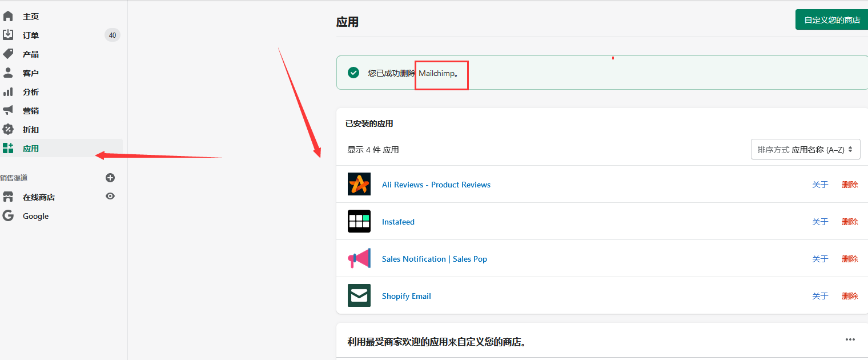Click 关于 for Shopify Email

(820, 296)
